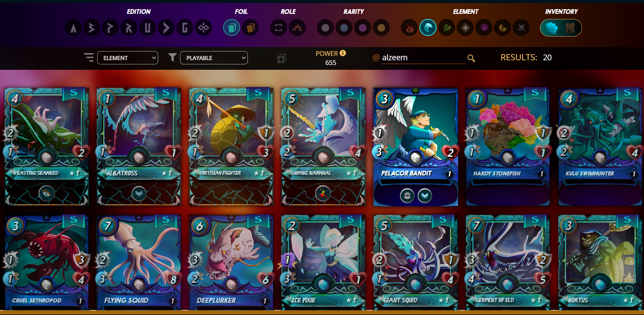Screen dimensions: 644x315
Task: Select the Fire element filter icon
Action: tap(409, 28)
